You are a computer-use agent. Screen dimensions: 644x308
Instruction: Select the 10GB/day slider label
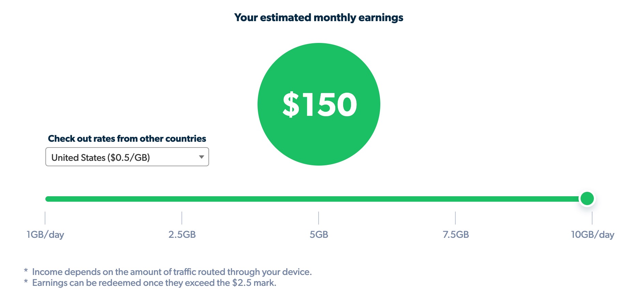coord(592,235)
